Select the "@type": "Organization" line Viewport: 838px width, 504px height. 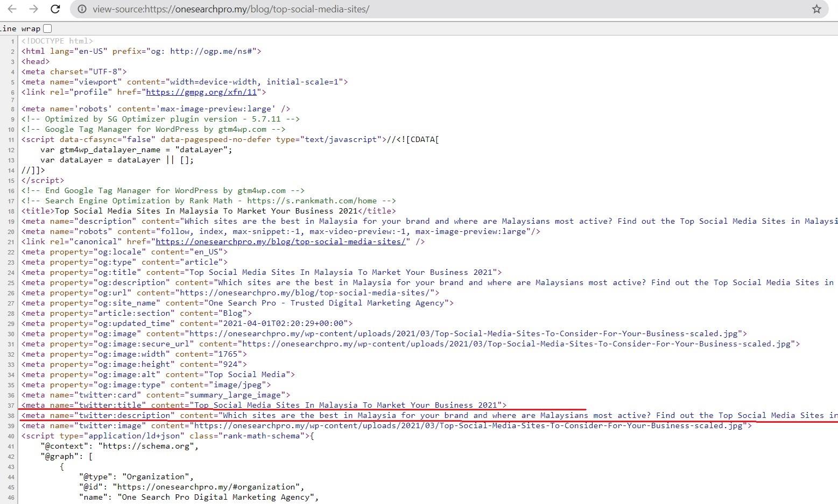[136, 477]
